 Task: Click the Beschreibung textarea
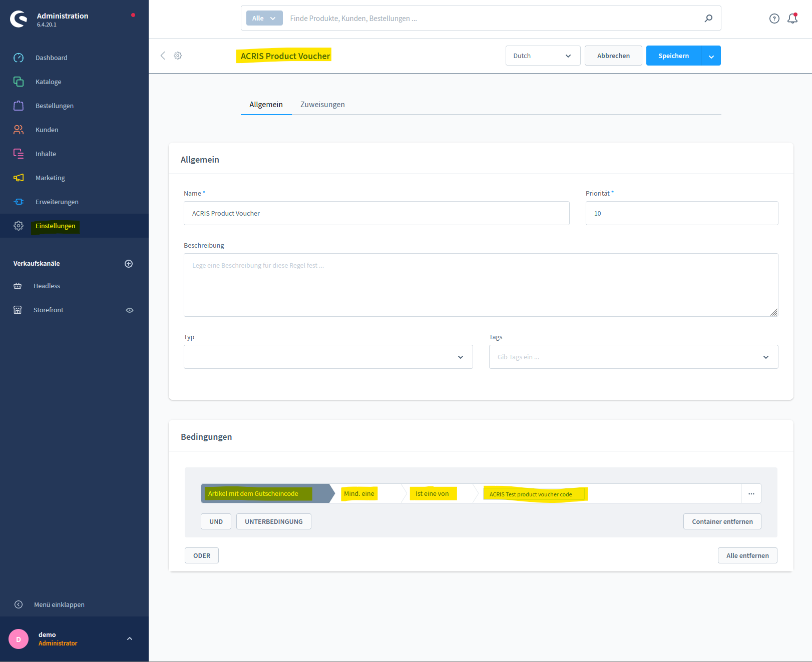(x=481, y=285)
